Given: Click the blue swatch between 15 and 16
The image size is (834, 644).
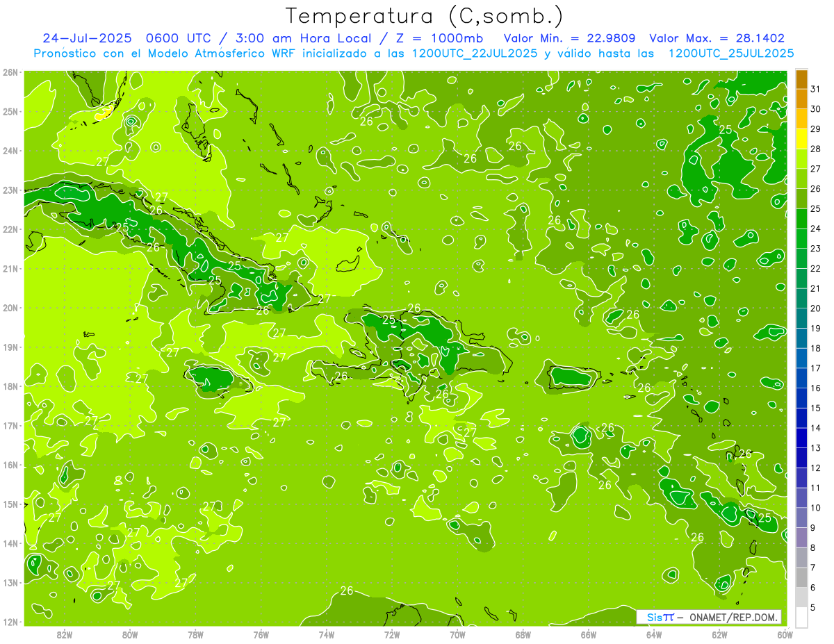Looking at the screenshot, I should point(802,398).
